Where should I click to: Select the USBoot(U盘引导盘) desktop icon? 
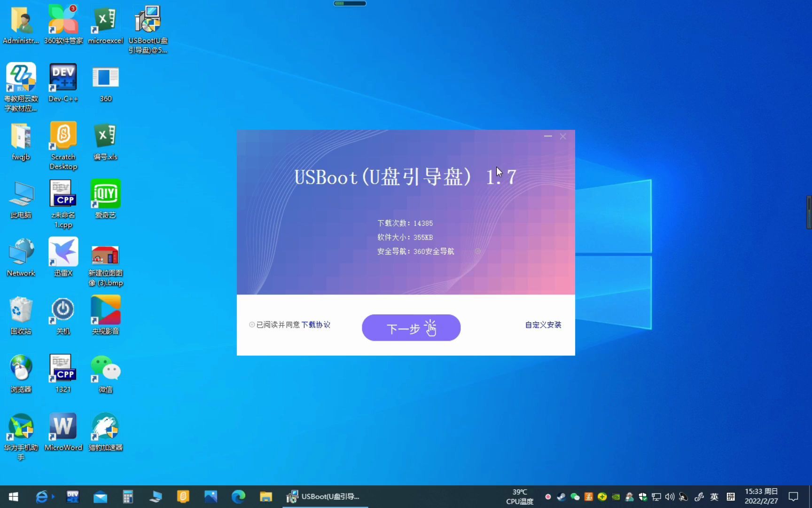click(x=148, y=30)
